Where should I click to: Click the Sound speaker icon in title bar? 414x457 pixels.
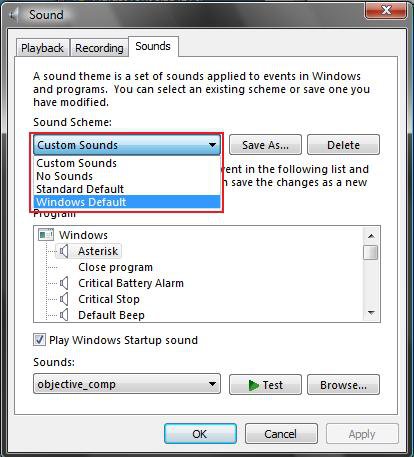click(13, 15)
